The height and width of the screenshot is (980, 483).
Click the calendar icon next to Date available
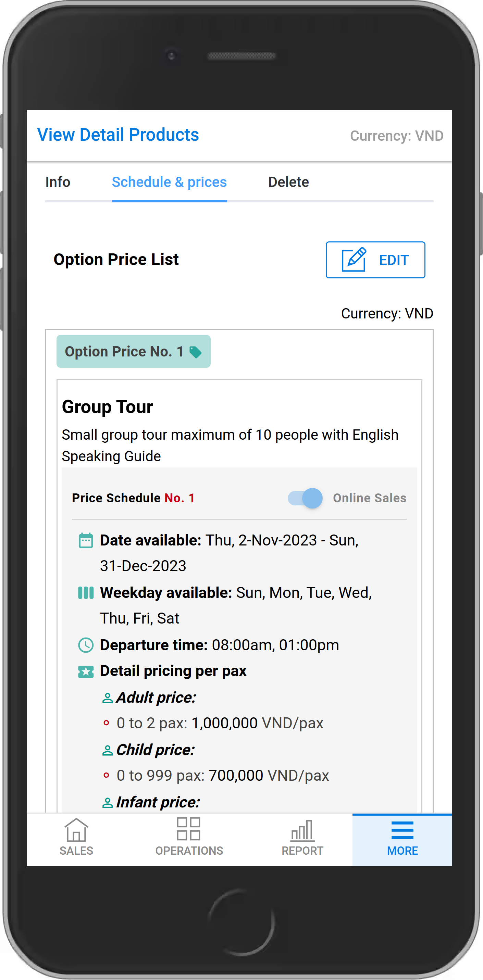point(86,540)
